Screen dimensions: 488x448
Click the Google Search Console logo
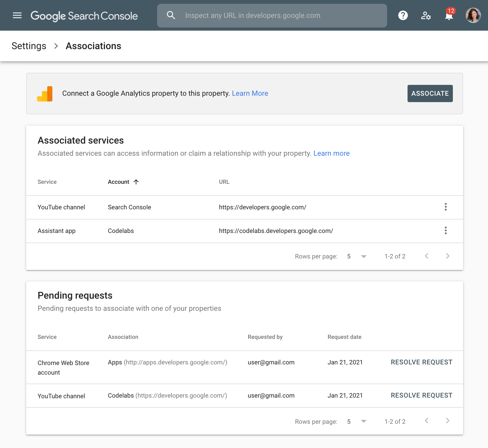(84, 16)
